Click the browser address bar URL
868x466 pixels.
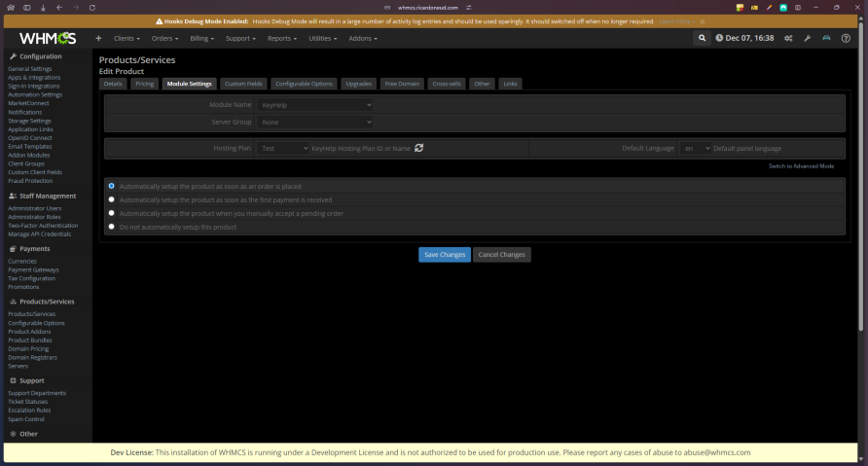[x=428, y=8]
